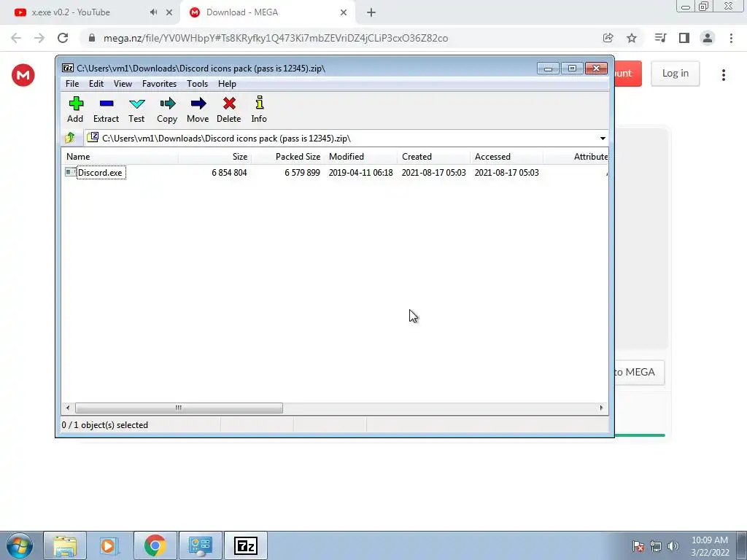This screenshot has height=560, width=747.
Task: Open Windows Explorer from the taskbar
Action: (65, 545)
